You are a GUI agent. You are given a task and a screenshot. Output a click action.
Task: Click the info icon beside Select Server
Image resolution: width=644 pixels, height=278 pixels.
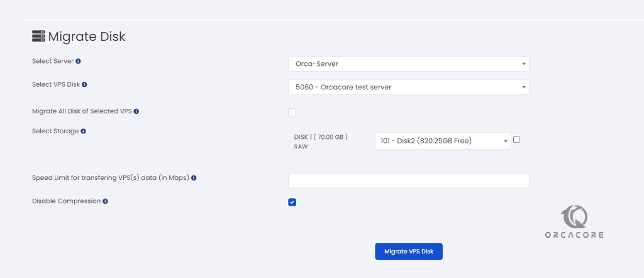[78, 61]
